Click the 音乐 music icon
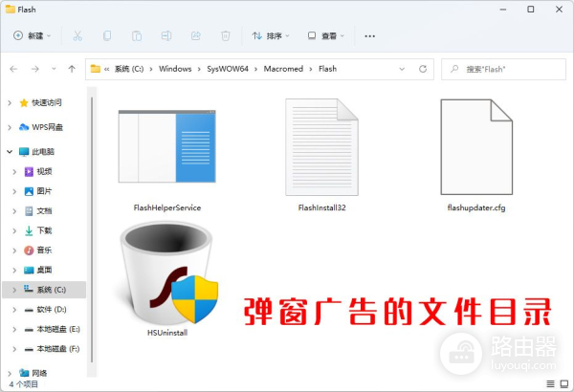Screen dimensions: 574x392 (x=29, y=250)
